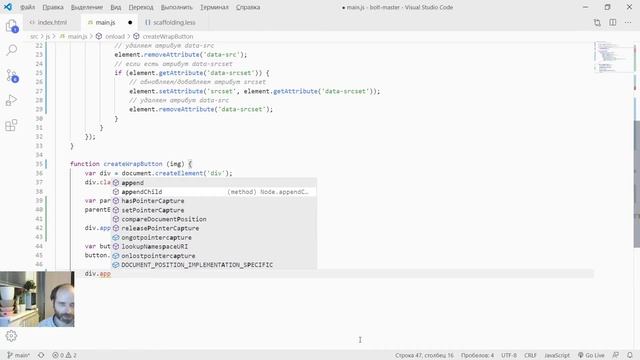This screenshot has height=360, width=640.
Task: Open the Выделение menu
Action: (x=87, y=7)
